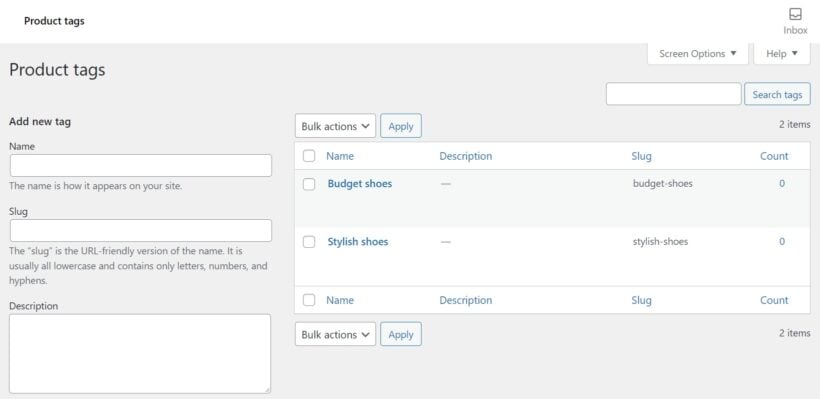Click the bottom Apply button
This screenshot has height=399, width=820.
(401, 334)
